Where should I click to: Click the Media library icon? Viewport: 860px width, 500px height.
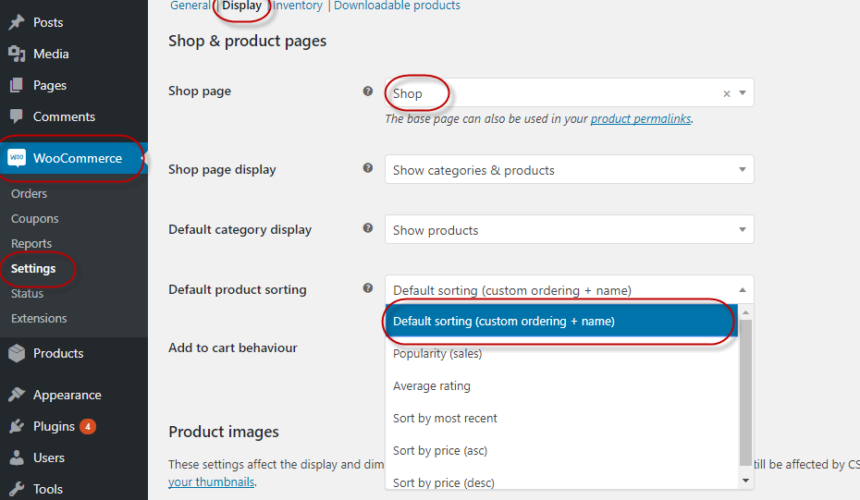tap(16, 54)
